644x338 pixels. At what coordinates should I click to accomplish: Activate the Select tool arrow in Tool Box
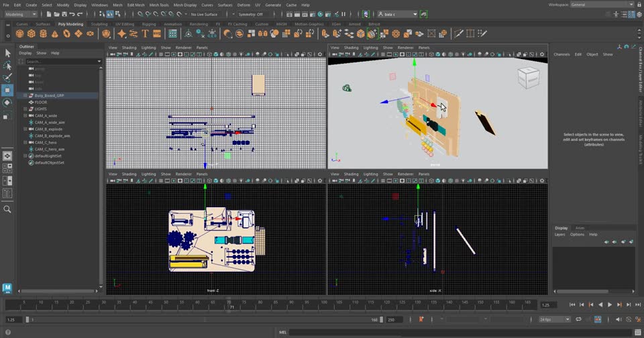(x=7, y=53)
